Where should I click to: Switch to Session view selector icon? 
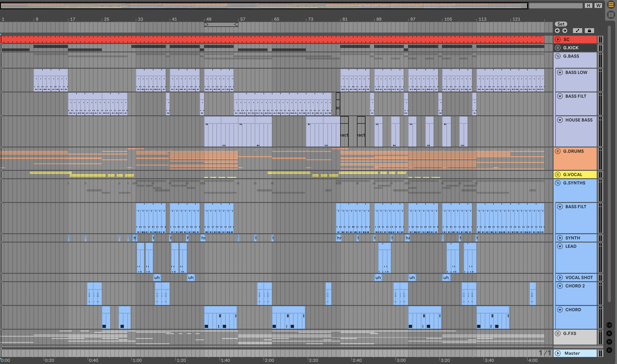tap(611, 15)
